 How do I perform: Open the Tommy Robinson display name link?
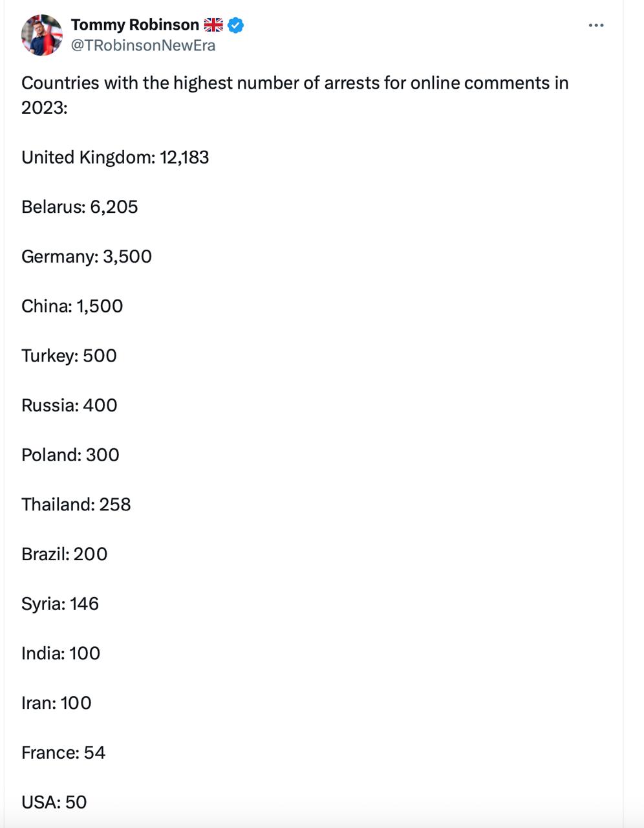pos(135,25)
